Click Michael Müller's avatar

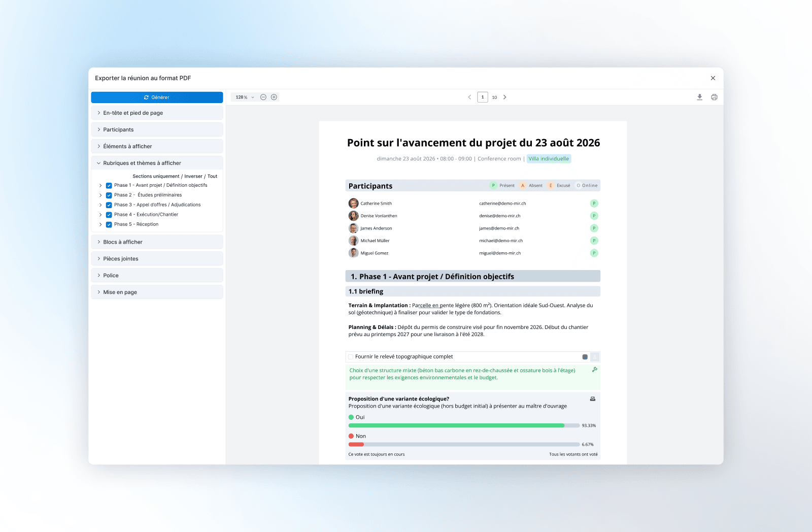click(354, 241)
